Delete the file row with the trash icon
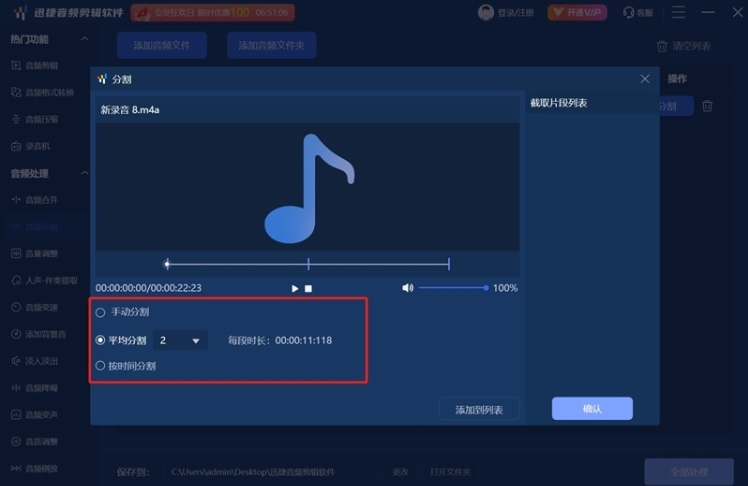The height and width of the screenshot is (486, 748). point(707,106)
